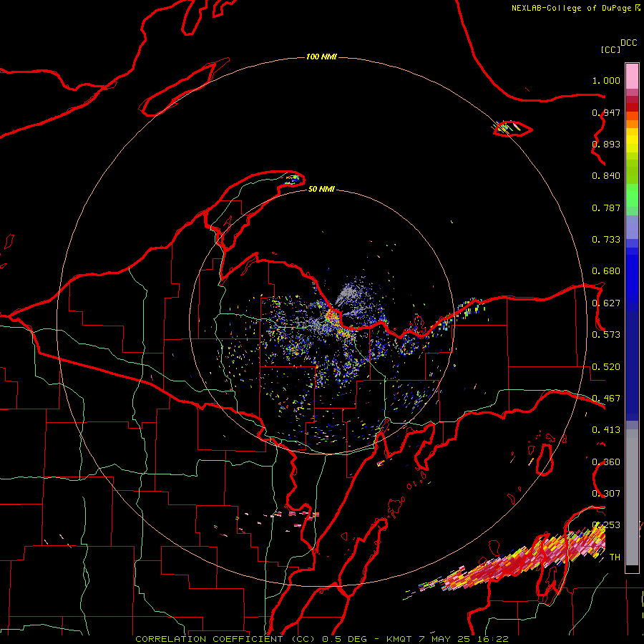Click the gray low-CC echo near radar center
The image size is (644, 644).
pos(348,293)
